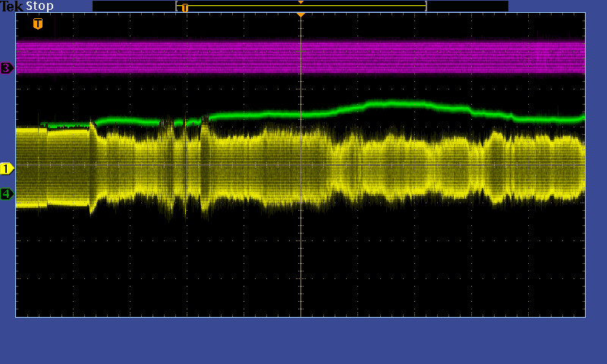The height and width of the screenshot is (364, 607).
Task: Click right bracket of record view bar
Action: (426, 6)
